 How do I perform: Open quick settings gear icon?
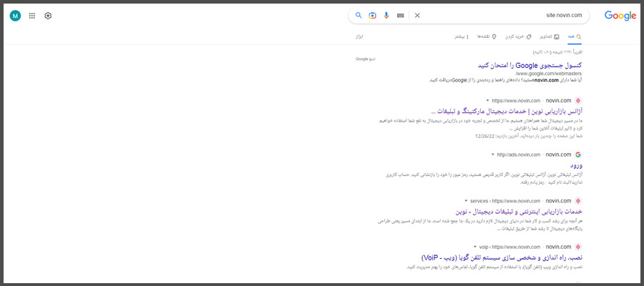tap(48, 16)
